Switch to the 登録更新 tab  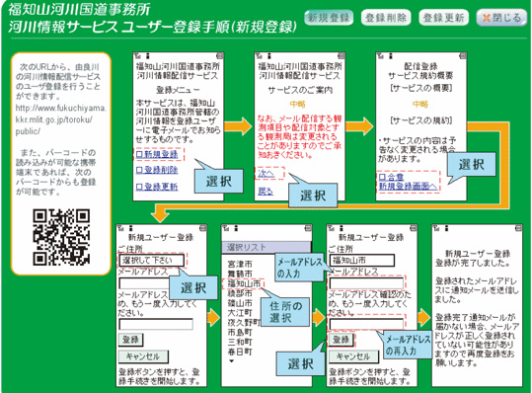[x=444, y=18]
